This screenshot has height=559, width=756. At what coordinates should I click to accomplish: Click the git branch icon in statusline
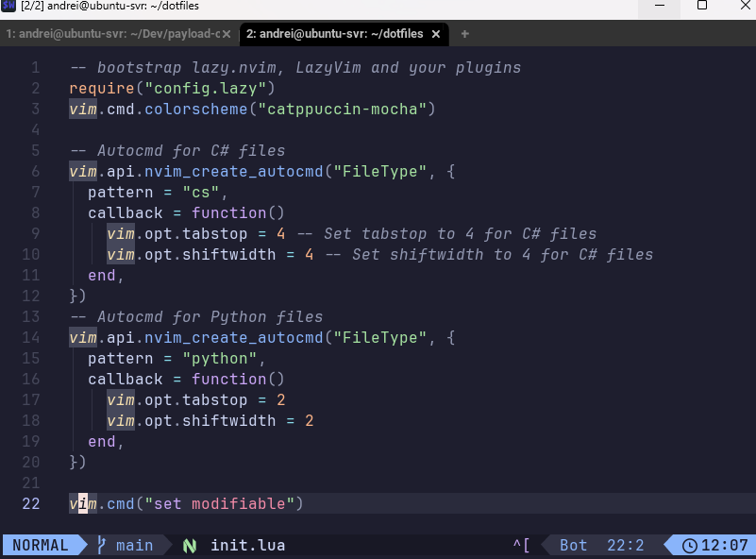click(102, 545)
